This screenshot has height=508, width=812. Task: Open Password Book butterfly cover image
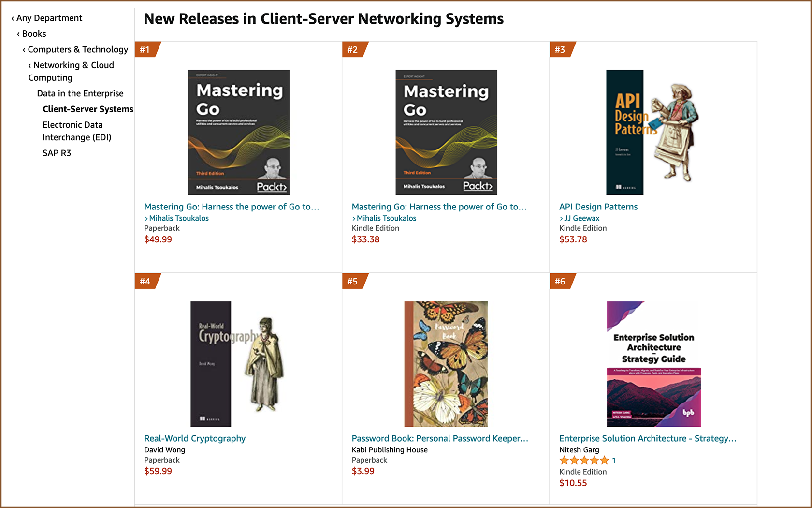pos(446,364)
